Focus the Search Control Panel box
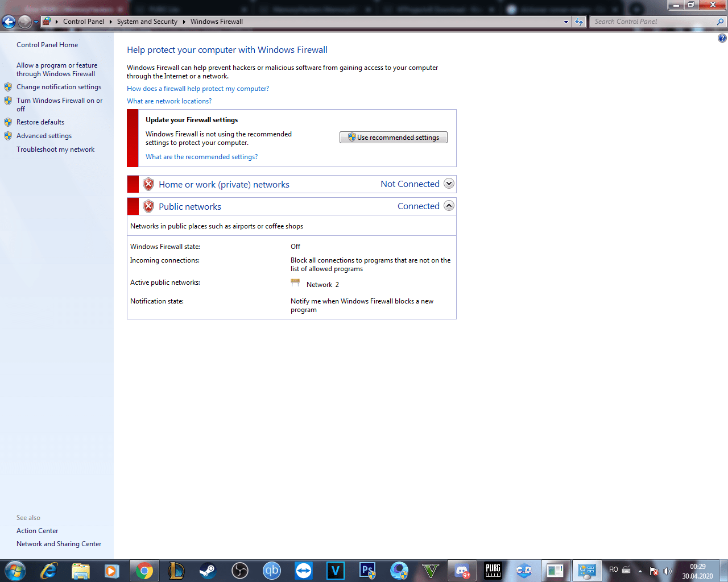The width and height of the screenshot is (728, 582). tap(653, 22)
